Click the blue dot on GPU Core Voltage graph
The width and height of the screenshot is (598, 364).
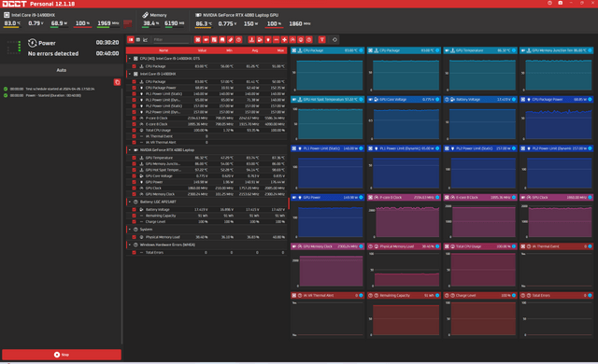pos(437,99)
